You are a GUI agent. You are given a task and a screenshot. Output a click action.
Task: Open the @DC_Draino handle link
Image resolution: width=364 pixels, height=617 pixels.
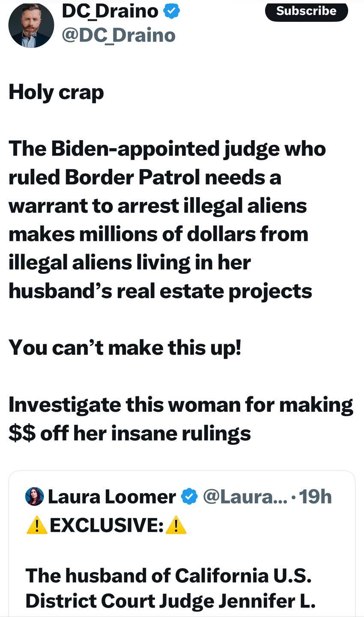[119, 34]
